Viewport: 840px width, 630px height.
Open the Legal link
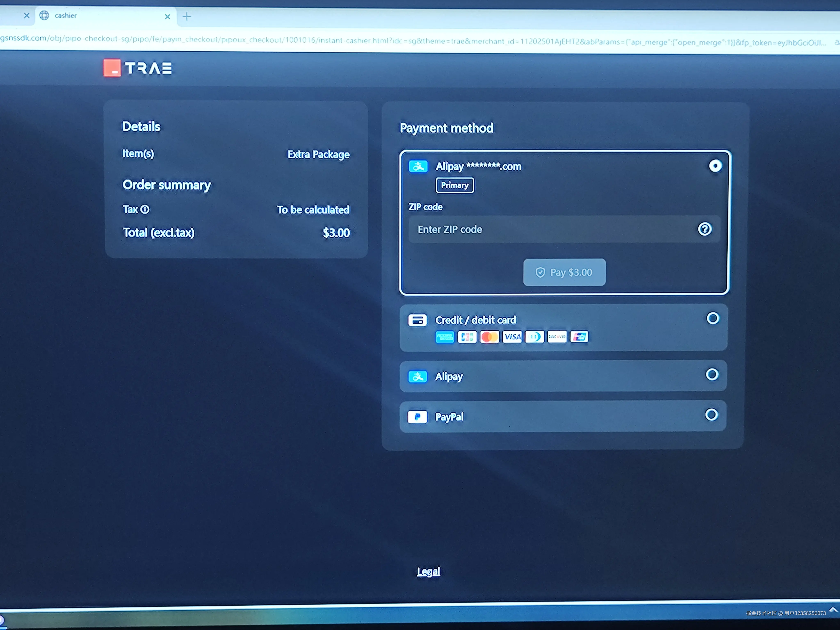428,572
